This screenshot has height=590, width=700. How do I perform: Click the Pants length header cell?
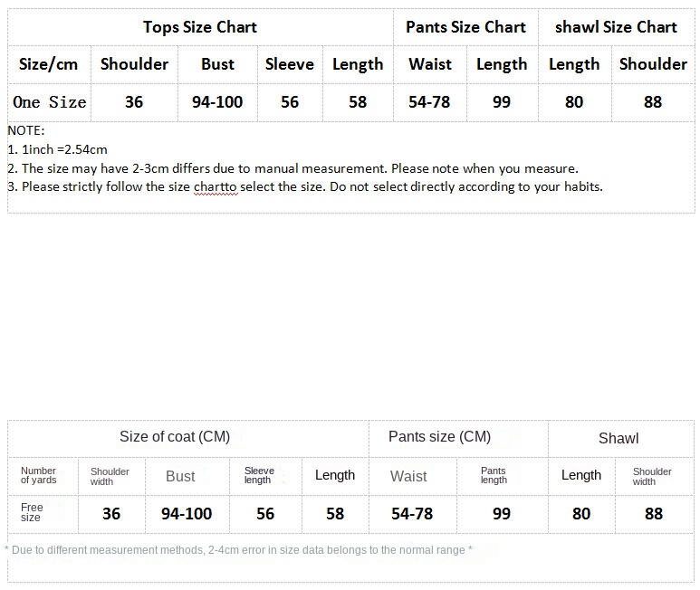[494, 475]
